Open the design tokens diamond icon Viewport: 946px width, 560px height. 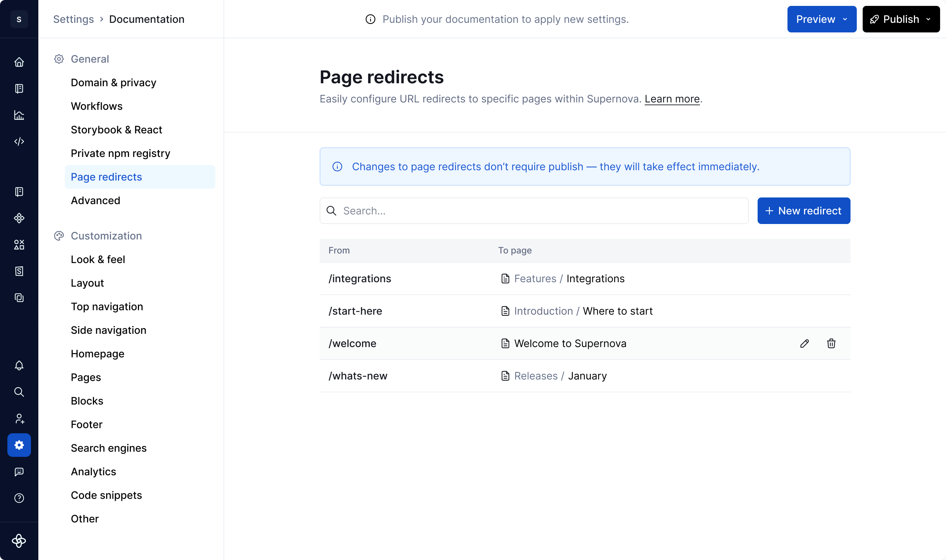[x=19, y=218]
